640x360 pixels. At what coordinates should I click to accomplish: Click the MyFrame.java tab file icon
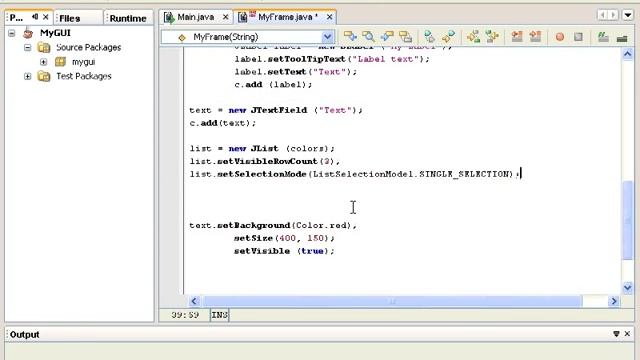click(x=242, y=17)
